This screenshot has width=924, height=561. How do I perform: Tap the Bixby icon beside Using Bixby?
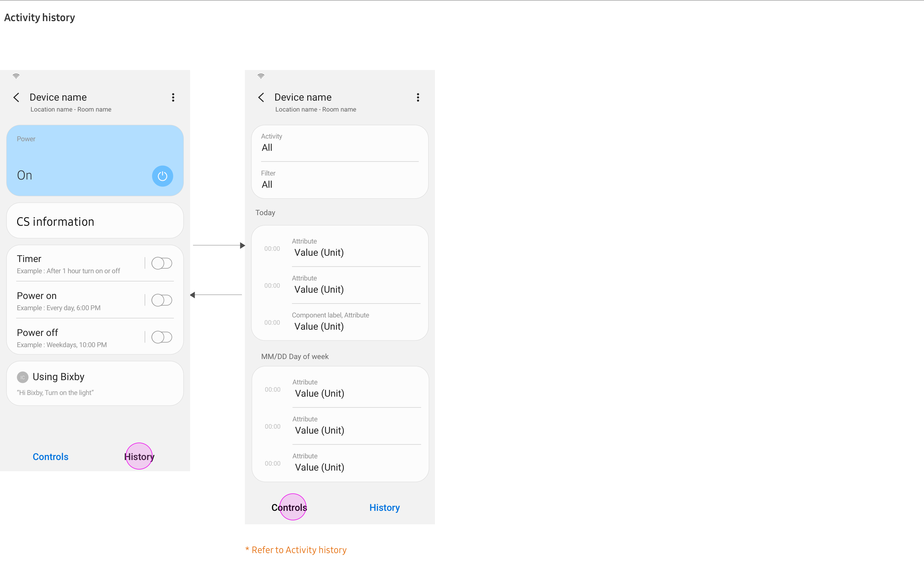tap(22, 377)
